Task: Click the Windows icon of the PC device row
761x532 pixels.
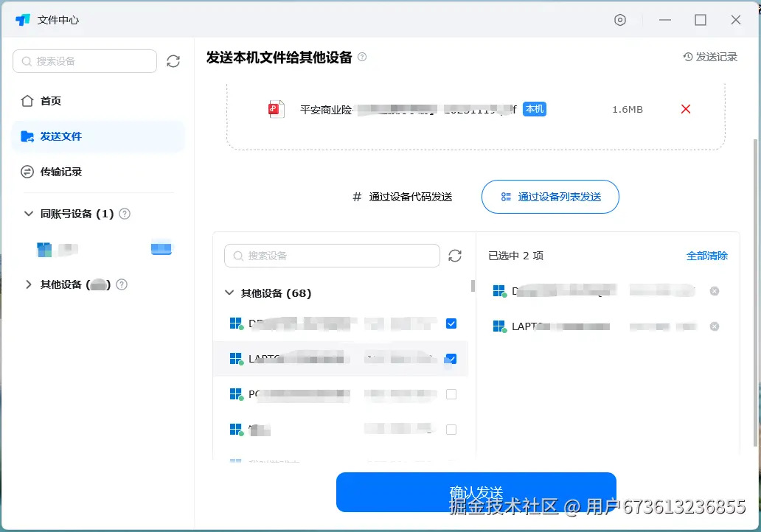Action: click(237, 394)
